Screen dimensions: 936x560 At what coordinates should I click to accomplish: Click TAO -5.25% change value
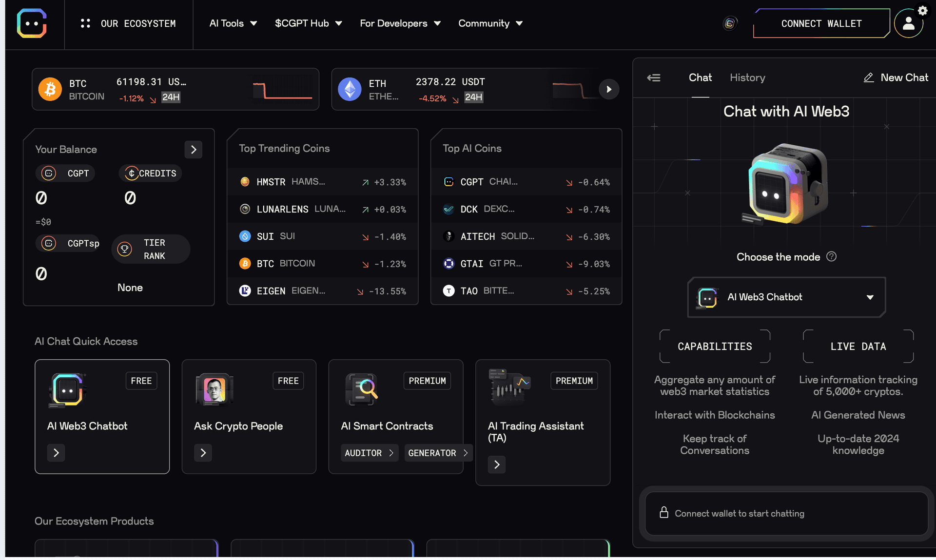click(594, 291)
